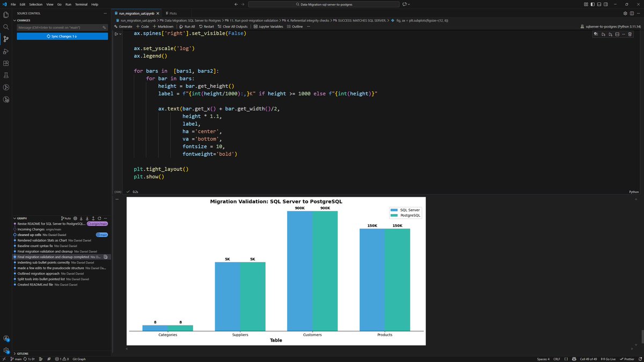
Task: Click the Prettier status bar entry
Action: tap(626, 359)
